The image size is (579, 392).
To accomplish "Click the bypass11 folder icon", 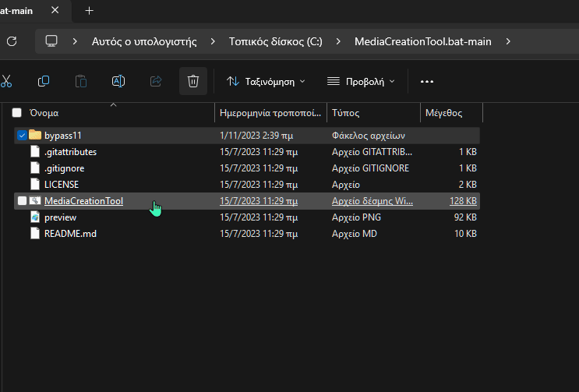I will coord(35,135).
